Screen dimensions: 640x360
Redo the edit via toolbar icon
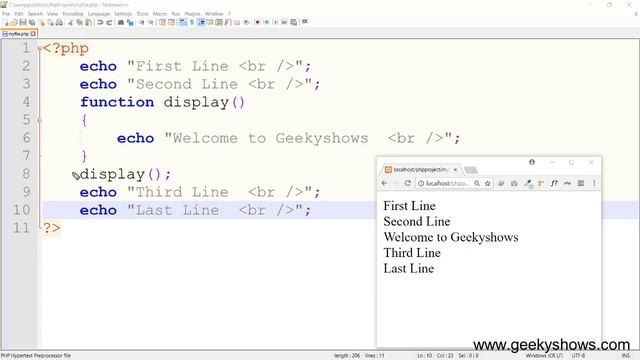109,22
